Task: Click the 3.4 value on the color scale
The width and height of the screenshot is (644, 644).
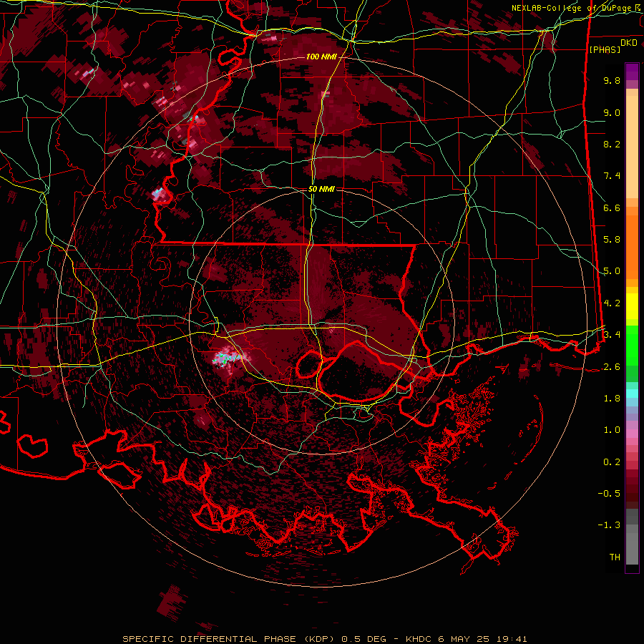Action: [612, 334]
